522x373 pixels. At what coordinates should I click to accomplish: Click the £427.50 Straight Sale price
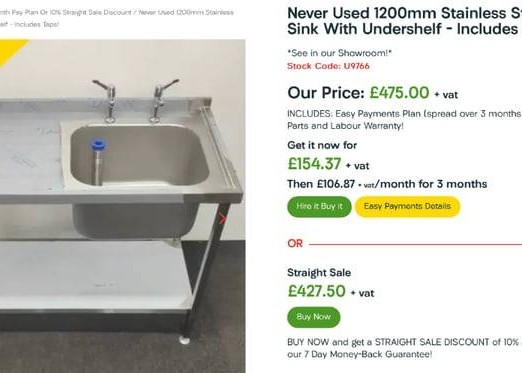pos(316,291)
